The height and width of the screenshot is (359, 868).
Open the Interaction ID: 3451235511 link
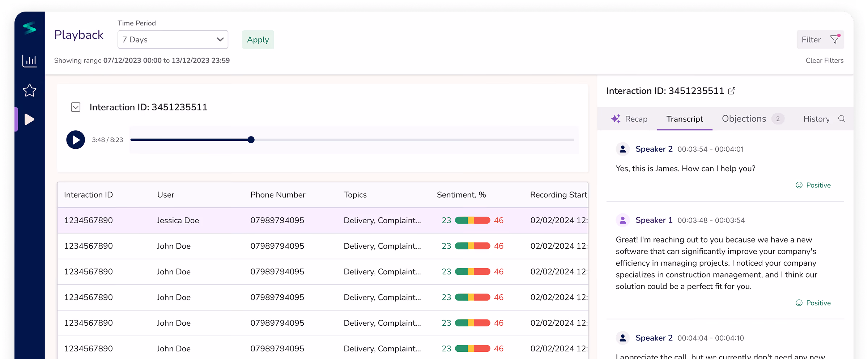(x=665, y=91)
